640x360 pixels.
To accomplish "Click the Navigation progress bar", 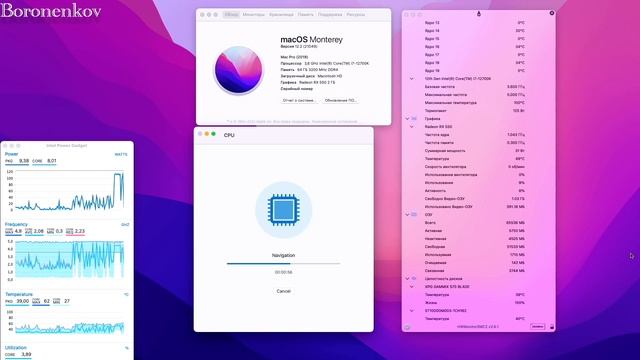I will click(x=283, y=264).
